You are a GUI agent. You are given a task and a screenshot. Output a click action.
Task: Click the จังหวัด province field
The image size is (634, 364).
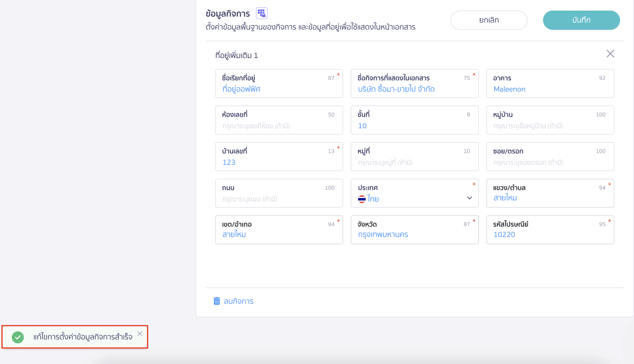(414, 234)
